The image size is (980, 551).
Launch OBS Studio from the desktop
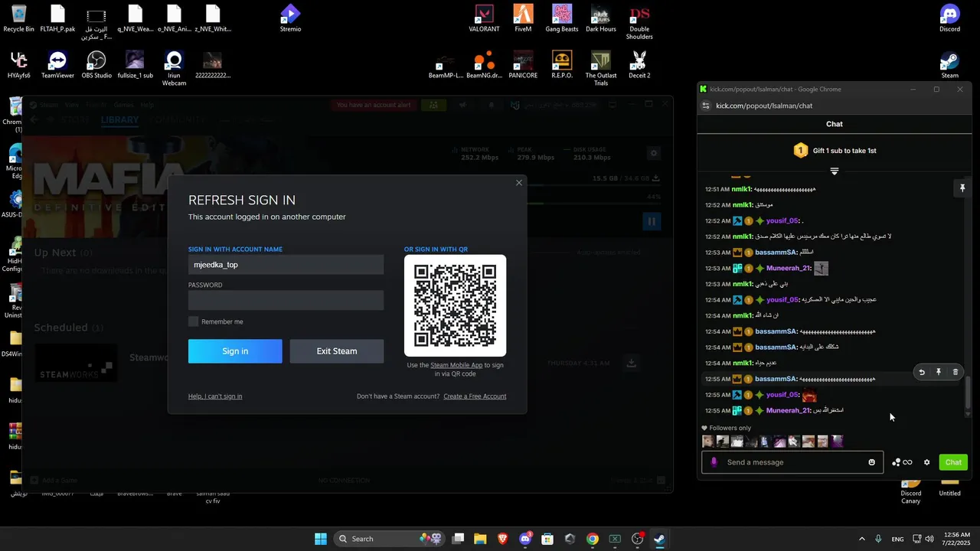pos(96,65)
